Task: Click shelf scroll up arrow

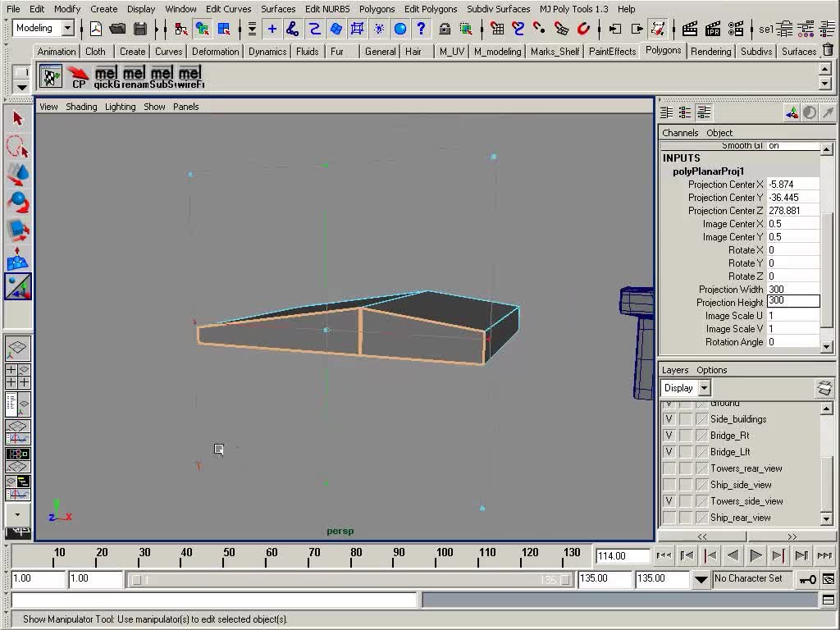Action: click(825, 69)
